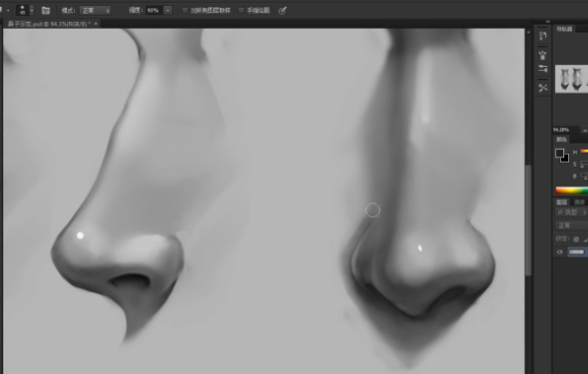The height and width of the screenshot is (374, 588).
Task: Expand the brush preset picker arrow
Action: 32,10
